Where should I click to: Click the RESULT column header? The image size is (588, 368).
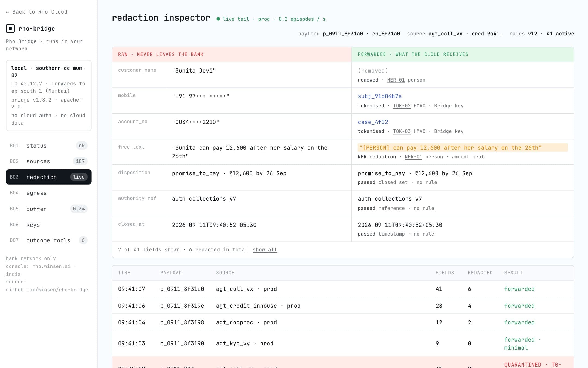click(513, 273)
